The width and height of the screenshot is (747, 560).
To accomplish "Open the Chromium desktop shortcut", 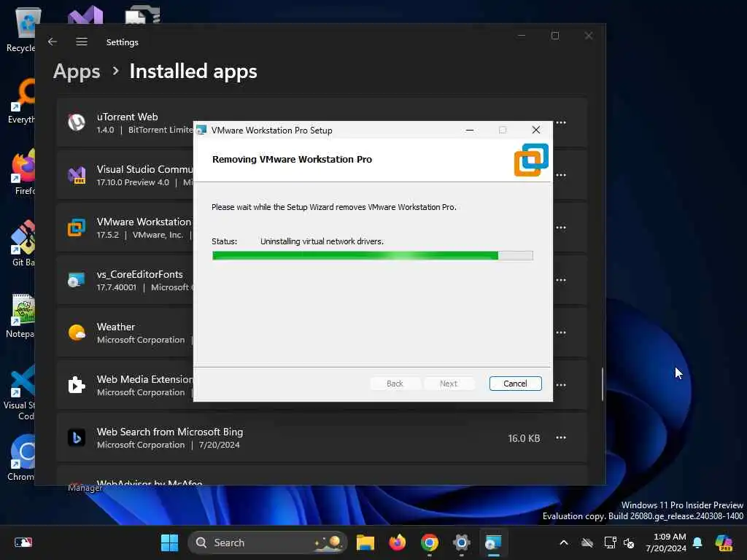I will click(x=21, y=458).
